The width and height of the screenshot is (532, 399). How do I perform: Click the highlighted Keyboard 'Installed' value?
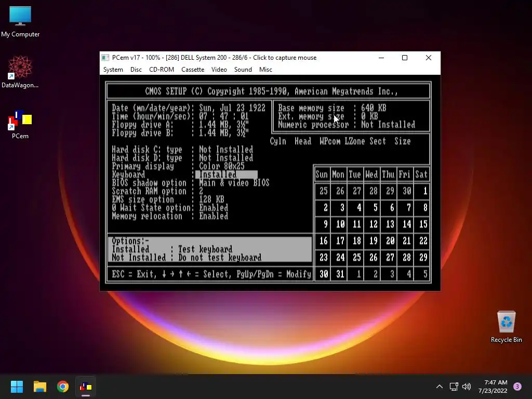[227, 175]
